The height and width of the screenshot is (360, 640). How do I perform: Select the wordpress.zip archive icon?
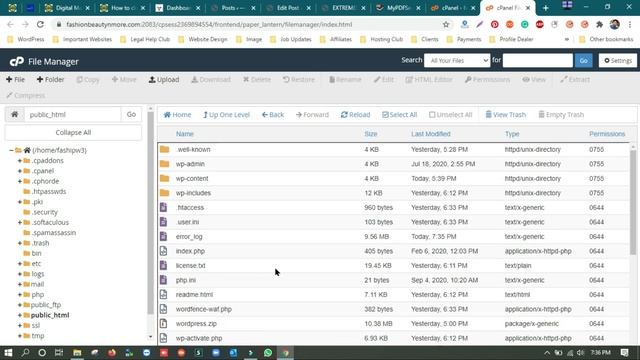click(164, 324)
